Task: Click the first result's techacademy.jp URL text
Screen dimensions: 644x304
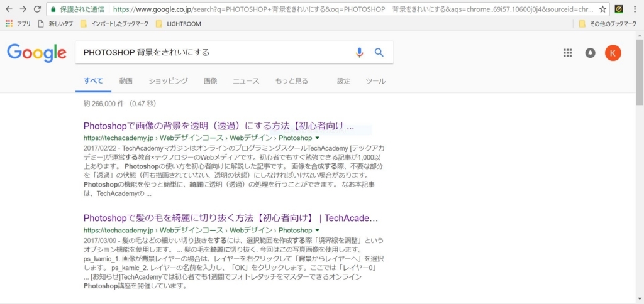Action: click(x=197, y=138)
